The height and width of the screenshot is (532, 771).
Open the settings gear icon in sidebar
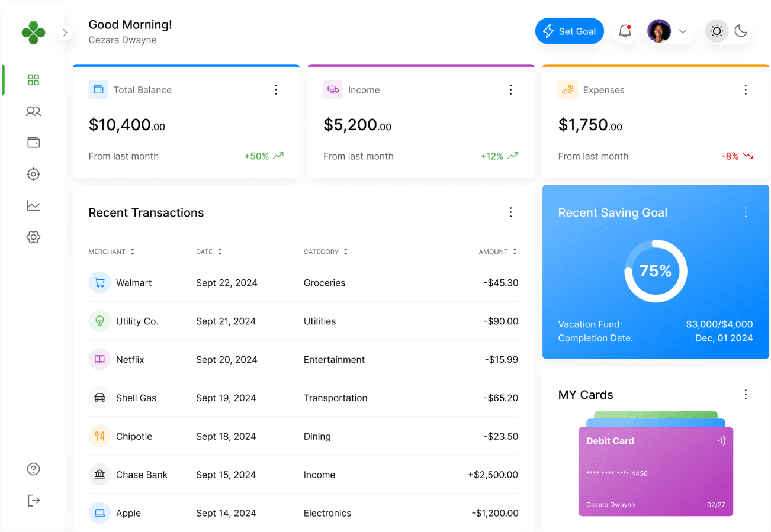pos(33,237)
